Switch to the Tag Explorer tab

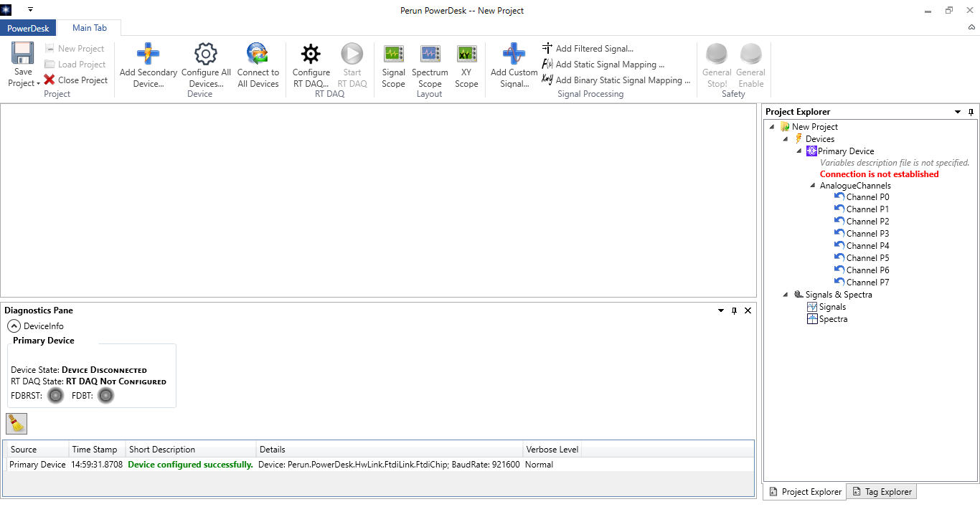click(x=881, y=492)
